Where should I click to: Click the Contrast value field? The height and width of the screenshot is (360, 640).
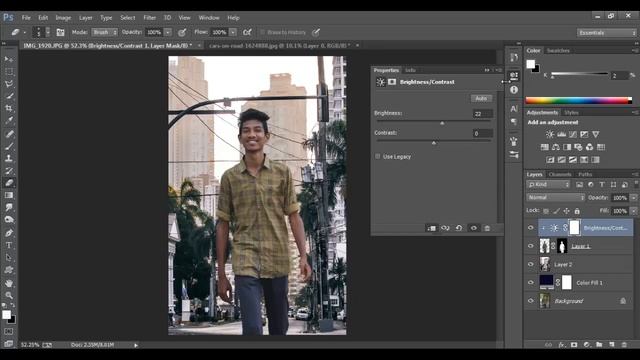[x=483, y=133]
